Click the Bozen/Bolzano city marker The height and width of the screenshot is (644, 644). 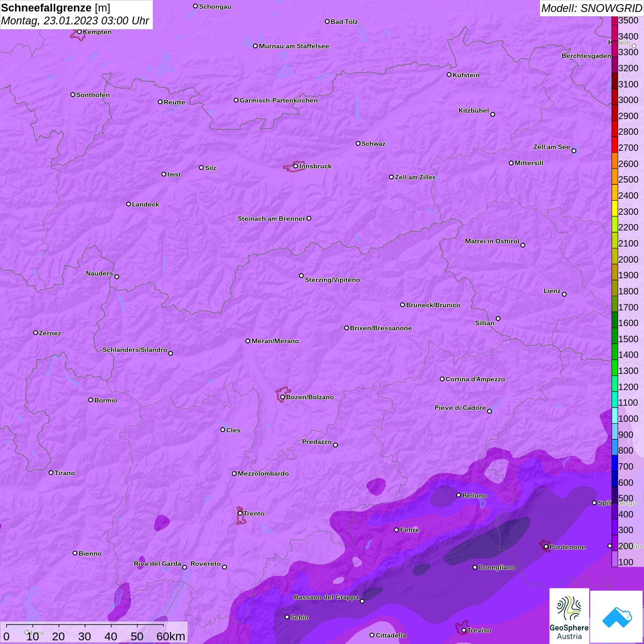283,397
